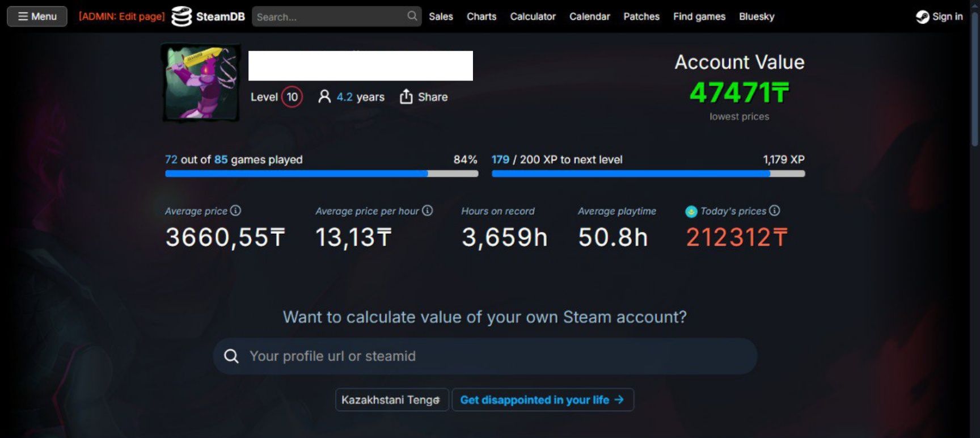Click the info icon next to Average price
The image size is (980, 438).
point(236,210)
